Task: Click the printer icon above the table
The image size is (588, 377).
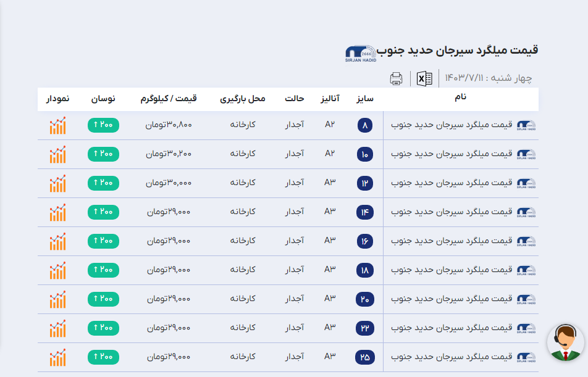Action: 396,78
